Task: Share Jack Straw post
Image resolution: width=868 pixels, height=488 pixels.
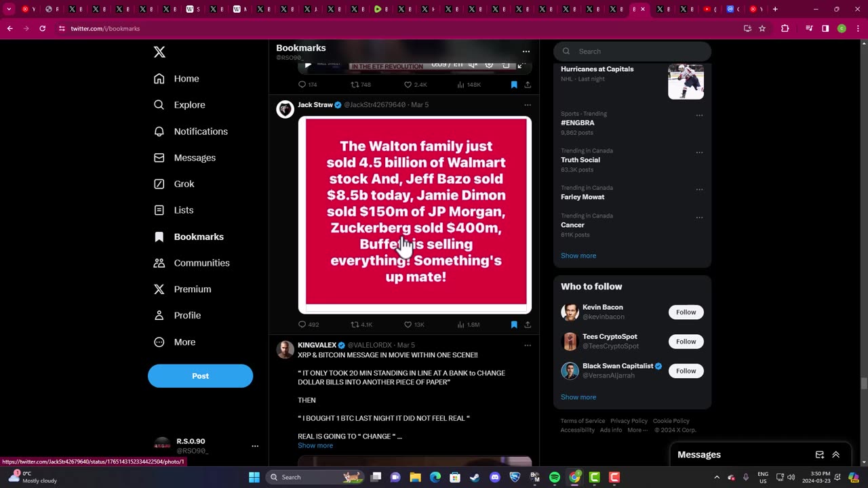Action: pyautogui.click(x=528, y=325)
